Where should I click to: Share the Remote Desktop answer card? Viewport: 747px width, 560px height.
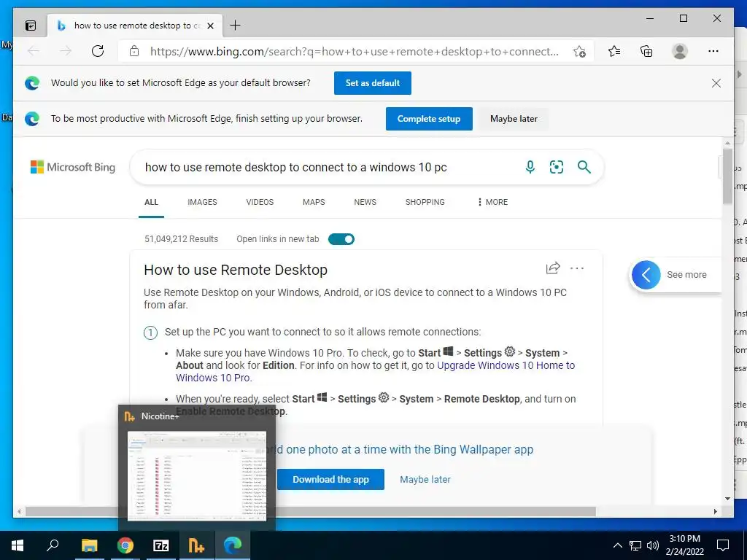point(553,268)
